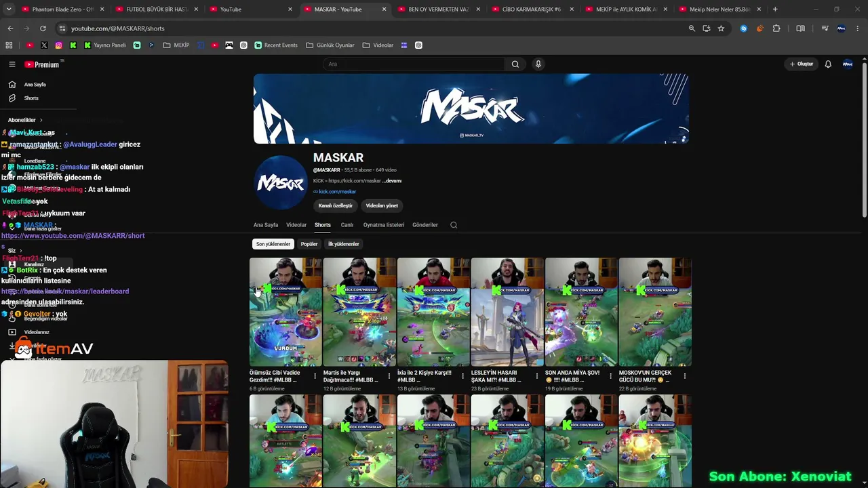The width and height of the screenshot is (868, 488).
Task: Open the browser side panel icon
Action: tap(801, 28)
